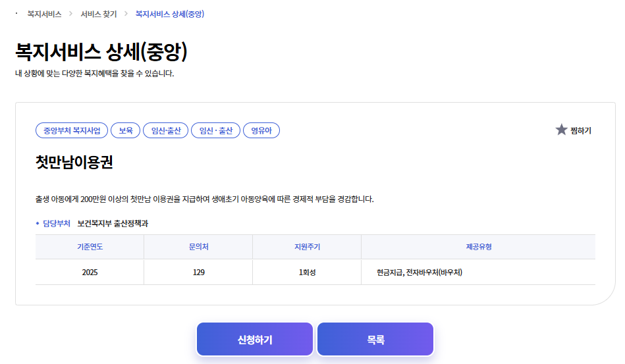
Task: Click the 보육 category tag
Action: [x=126, y=130]
